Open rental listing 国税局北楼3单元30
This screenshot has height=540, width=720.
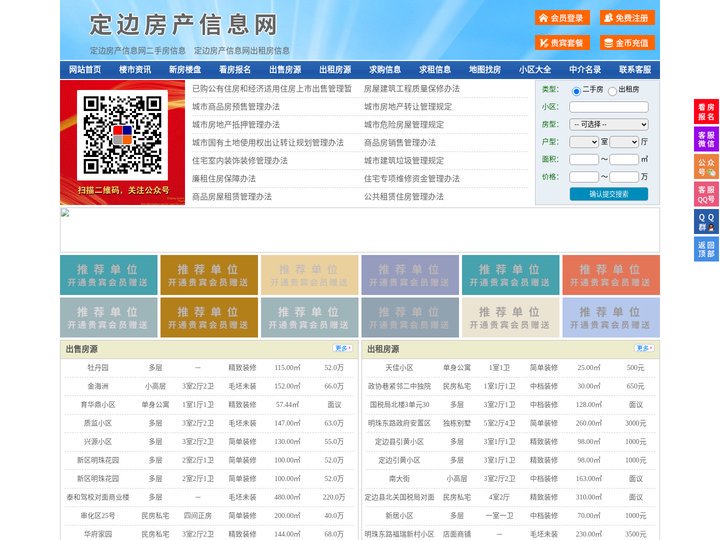tap(399, 405)
